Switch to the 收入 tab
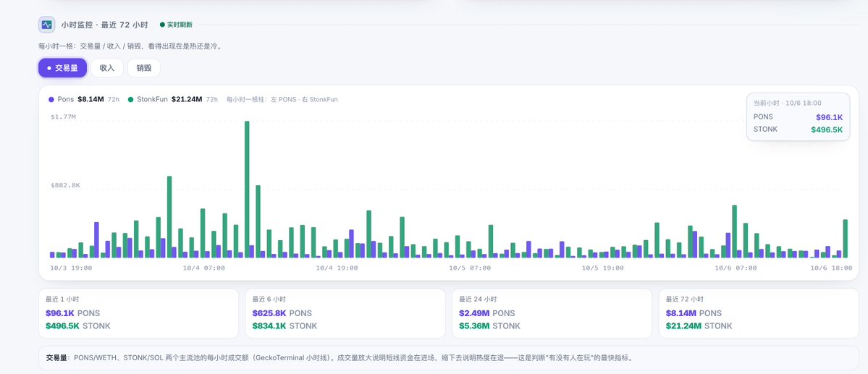Screen dimensions: 868x374 tap(107, 68)
